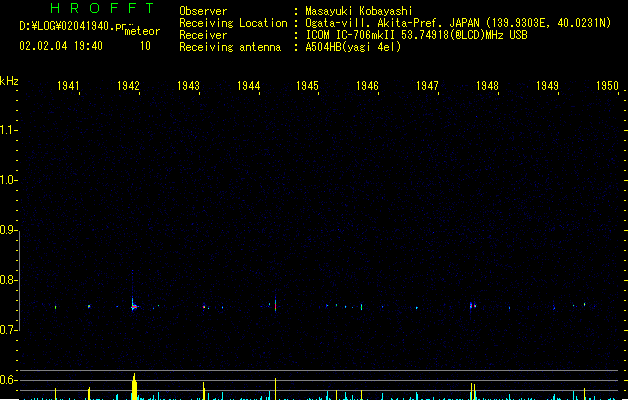The height and width of the screenshot is (400, 629).
Task: Click the meteor count value 10
Action: click(145, 46)
